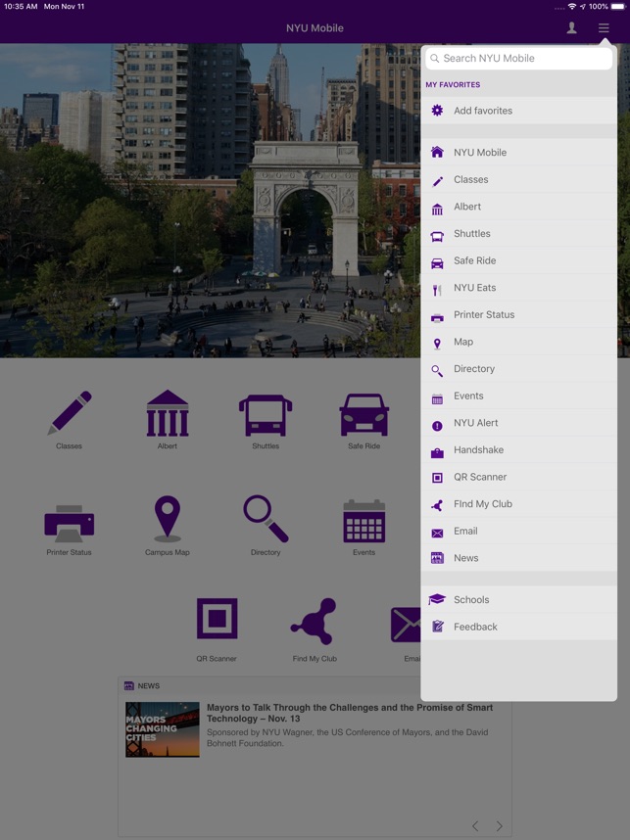Screen dimensions: 630x840
Task: Open the Find My Club tile
Action: pyautogui.click(x=315, y=630)
